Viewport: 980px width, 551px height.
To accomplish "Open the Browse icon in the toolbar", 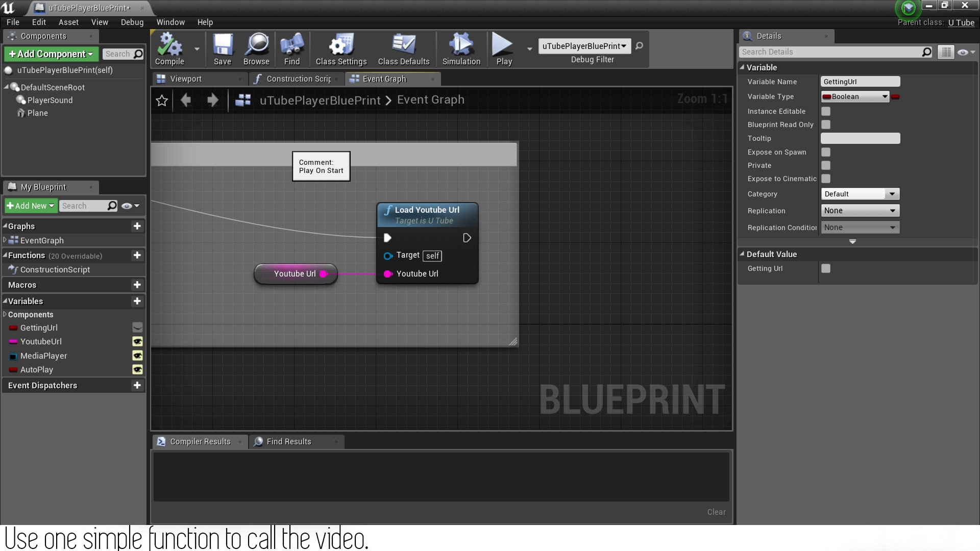I will tap(256, 48).
